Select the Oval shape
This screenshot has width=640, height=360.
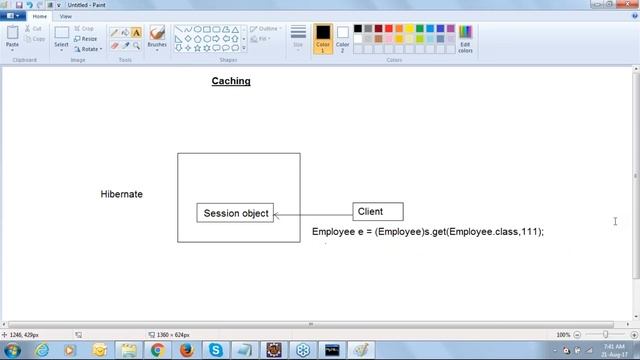point(197,29)
